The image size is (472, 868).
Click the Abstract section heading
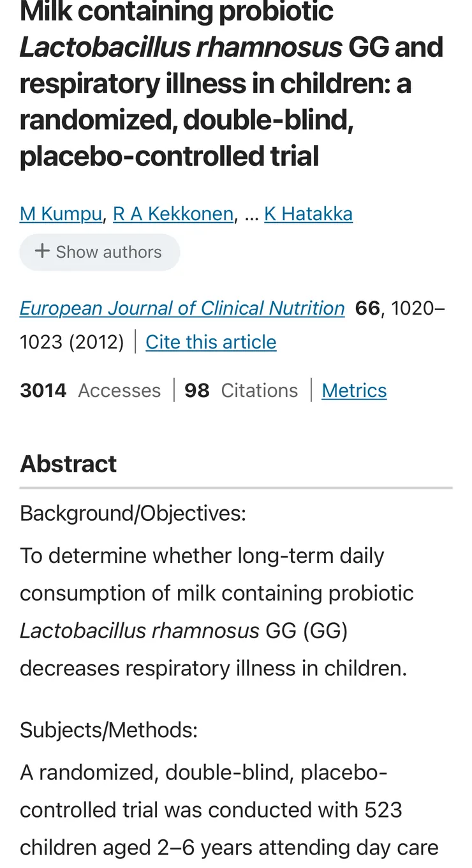point(68,464)
